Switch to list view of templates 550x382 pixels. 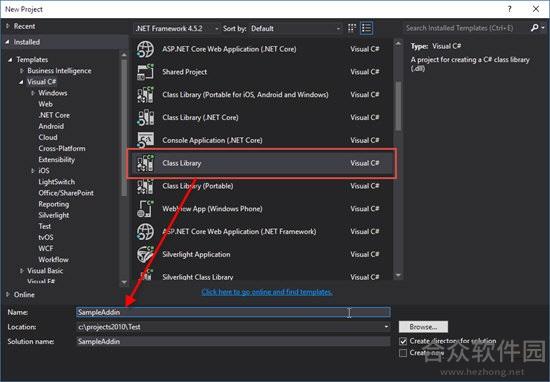(x=367, y=28)
